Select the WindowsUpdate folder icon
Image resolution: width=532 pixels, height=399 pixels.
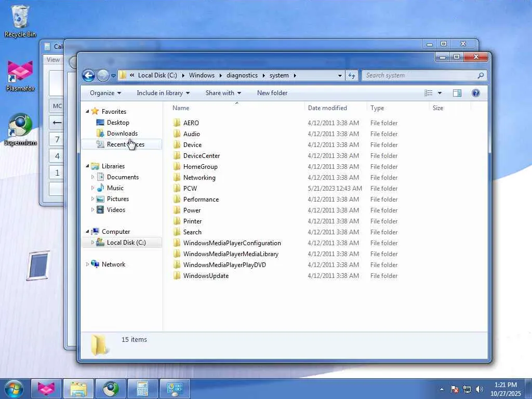177,275
